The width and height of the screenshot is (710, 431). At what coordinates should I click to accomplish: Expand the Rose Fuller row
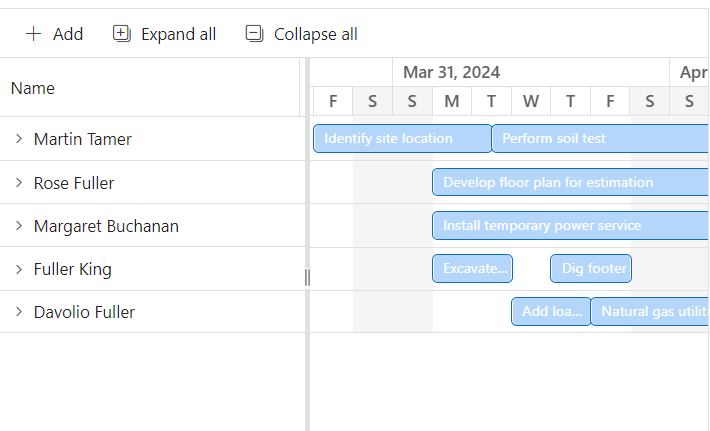pyautogui.click(x=19, y=183)
